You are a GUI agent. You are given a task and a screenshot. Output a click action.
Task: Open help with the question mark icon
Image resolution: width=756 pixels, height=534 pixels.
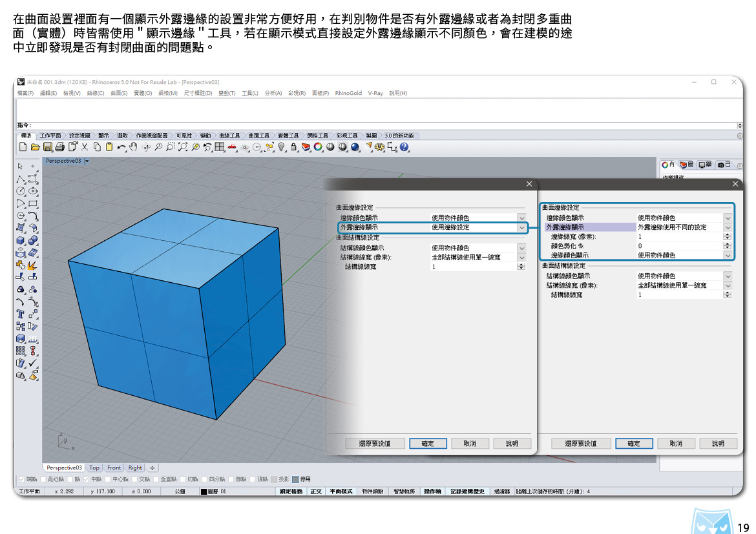[404, 147]
